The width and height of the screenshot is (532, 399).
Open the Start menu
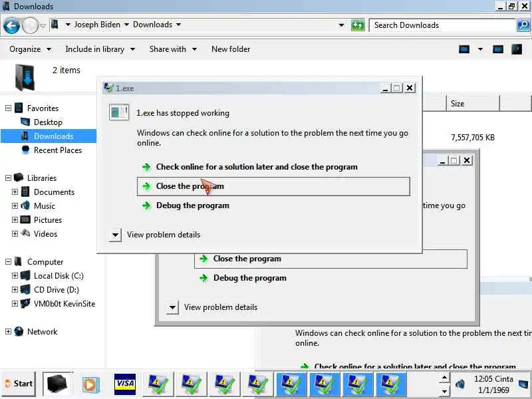point(19,384)
